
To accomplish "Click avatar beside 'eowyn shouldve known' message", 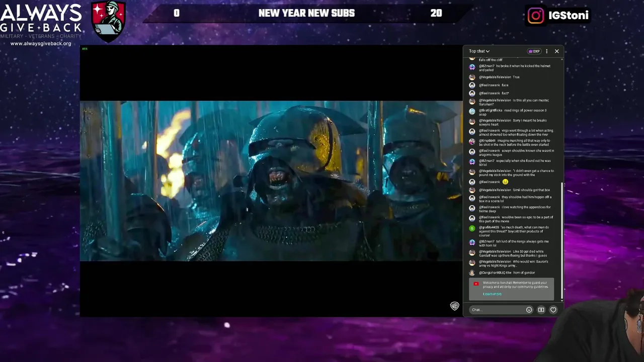I will click(472, 151).
